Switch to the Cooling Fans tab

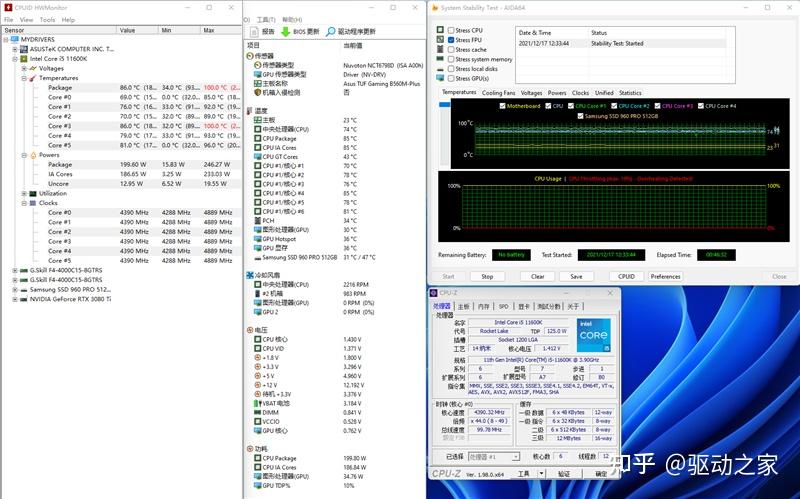(498, 93)
